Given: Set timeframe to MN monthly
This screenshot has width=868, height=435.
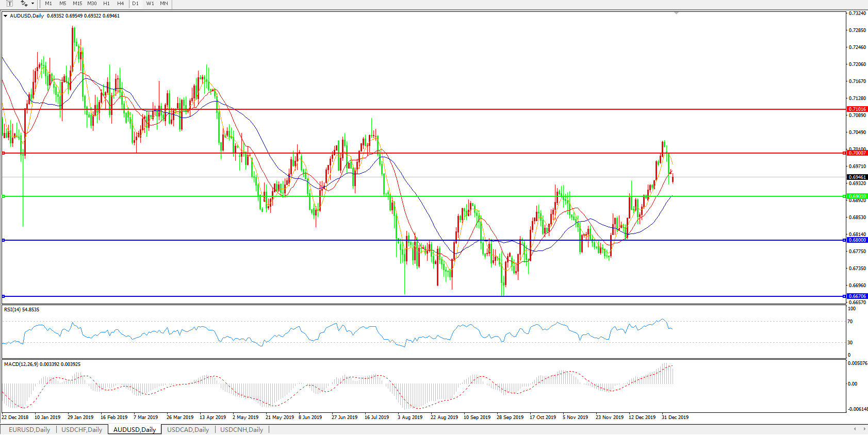Looking at the screenshot, I should (x=164, y=4).
